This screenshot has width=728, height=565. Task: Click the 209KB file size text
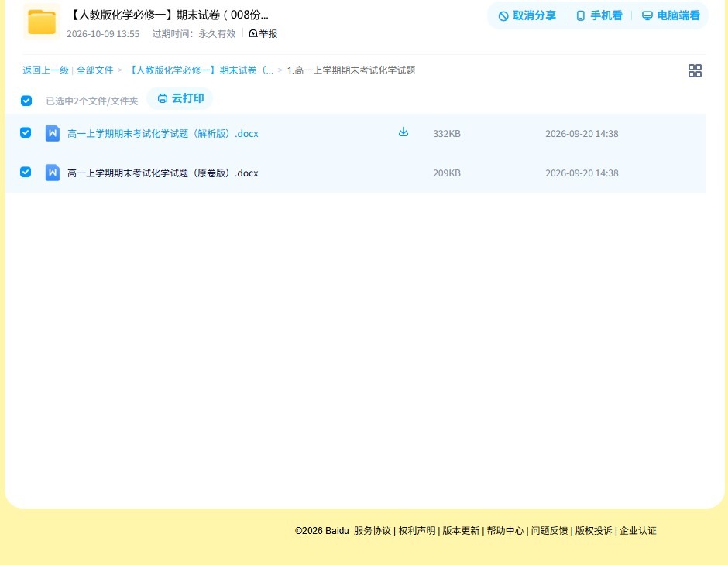point(447,173)
